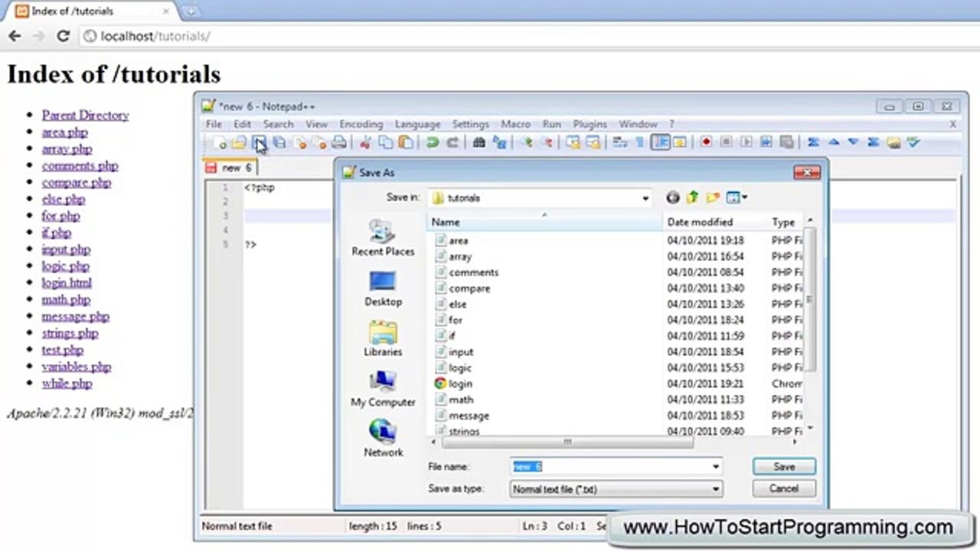Click the Cut scissors icon in Notepad++
Screen dimensions: 980x551
point(365,142)
